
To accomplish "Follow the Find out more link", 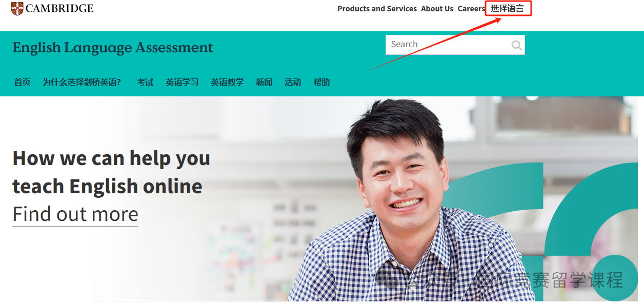I will coord(75,214).
